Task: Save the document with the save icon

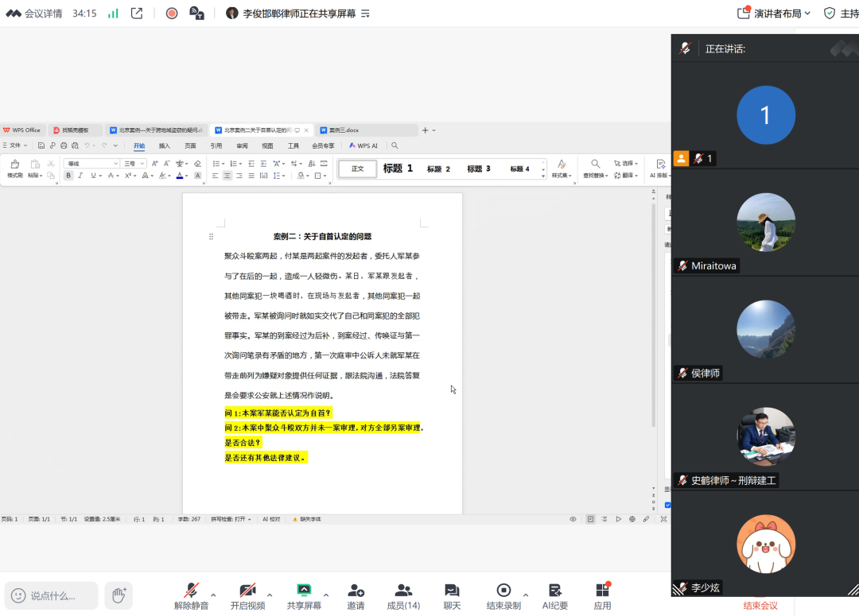Action: pyautogui.click(x=41, y=145)
